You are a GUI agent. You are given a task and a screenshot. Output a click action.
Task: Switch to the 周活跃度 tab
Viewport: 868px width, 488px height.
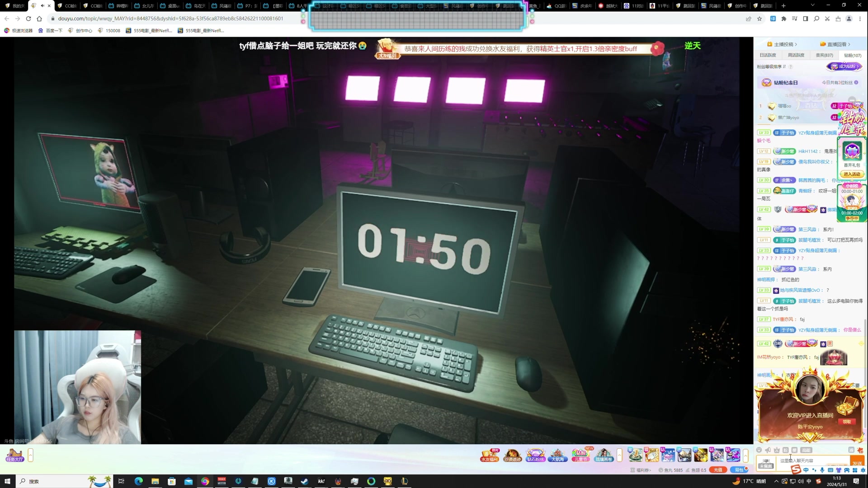point(796,55)
